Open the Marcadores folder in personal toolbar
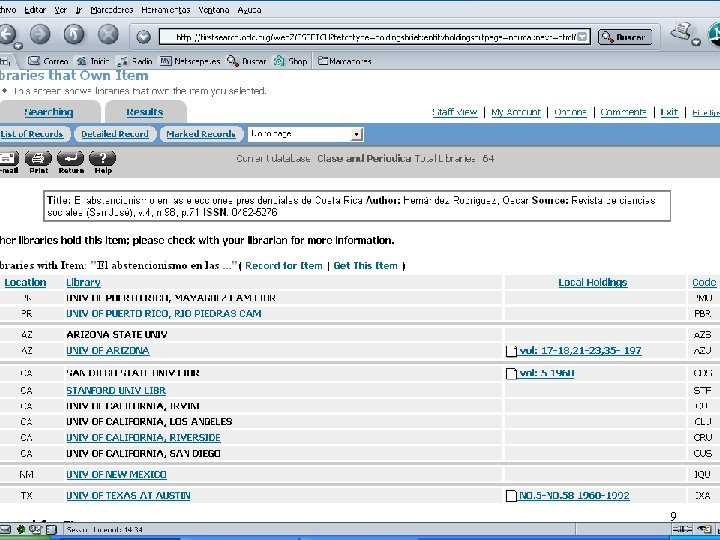720x540 pixels. pyautogui.click(x=345, y=61)
